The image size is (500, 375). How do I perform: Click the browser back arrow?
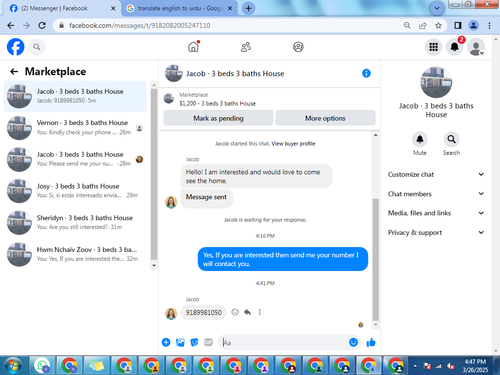[11, 25]
